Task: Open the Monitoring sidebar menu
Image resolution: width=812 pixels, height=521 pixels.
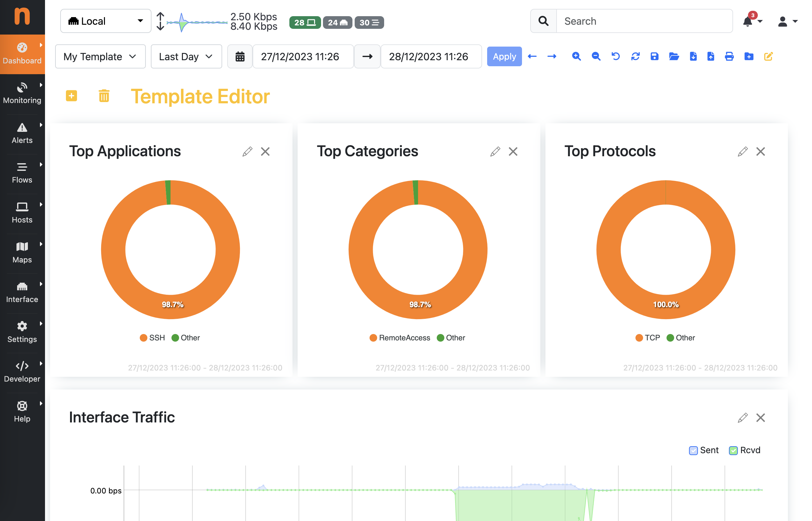Action: pos(22,94)
